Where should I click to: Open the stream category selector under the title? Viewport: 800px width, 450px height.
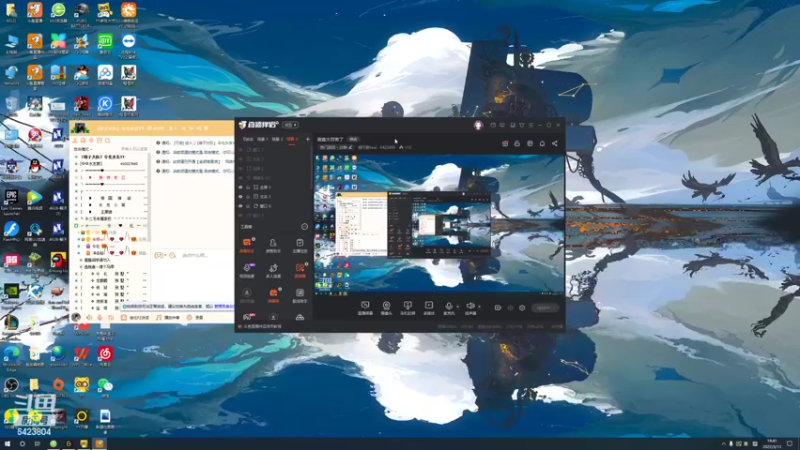point(335,147)
